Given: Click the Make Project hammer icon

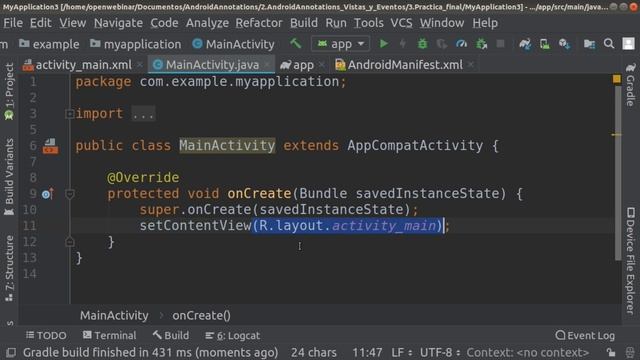Looking at the screenshot, I should tap(296, 43).
